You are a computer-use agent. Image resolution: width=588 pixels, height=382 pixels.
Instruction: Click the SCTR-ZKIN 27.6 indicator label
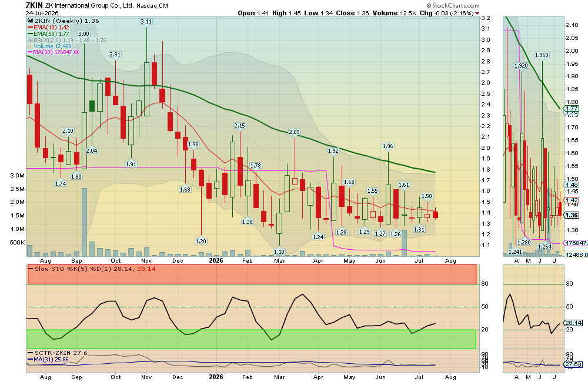61,353
